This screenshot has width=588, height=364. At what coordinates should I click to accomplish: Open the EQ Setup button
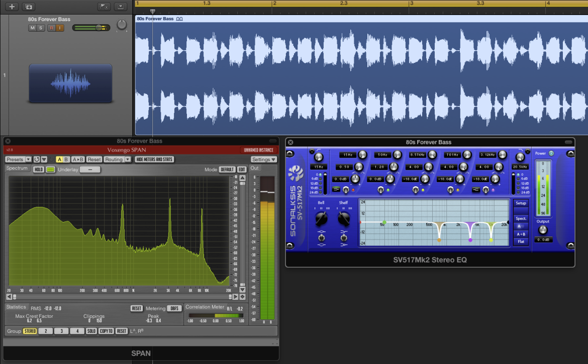[x=521, y=203]
